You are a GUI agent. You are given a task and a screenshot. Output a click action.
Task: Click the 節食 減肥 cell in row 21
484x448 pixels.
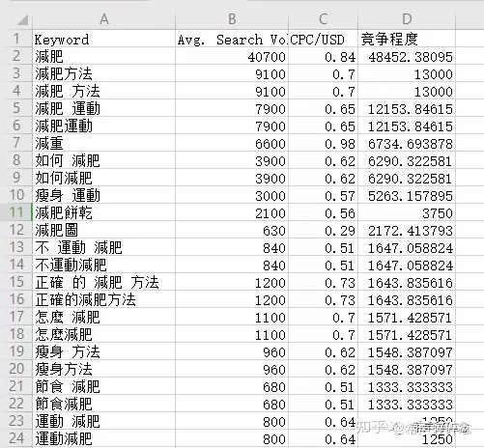click(103, 386)
